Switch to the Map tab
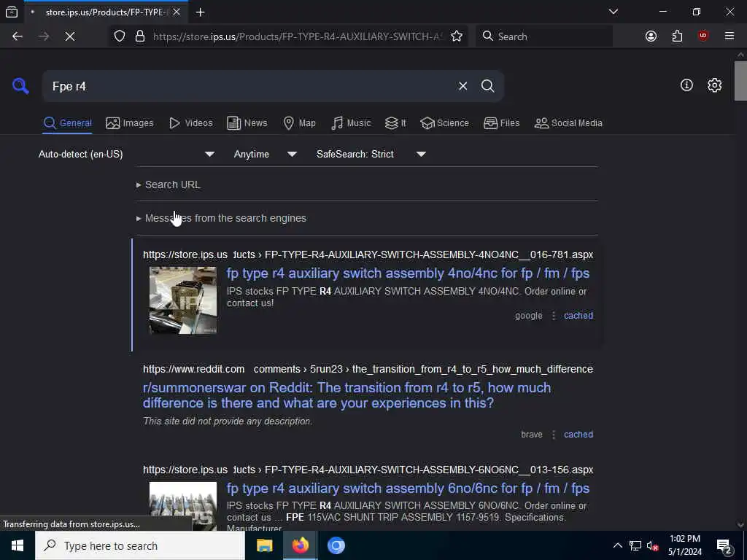The image size is (747, 560). [299, 122]
